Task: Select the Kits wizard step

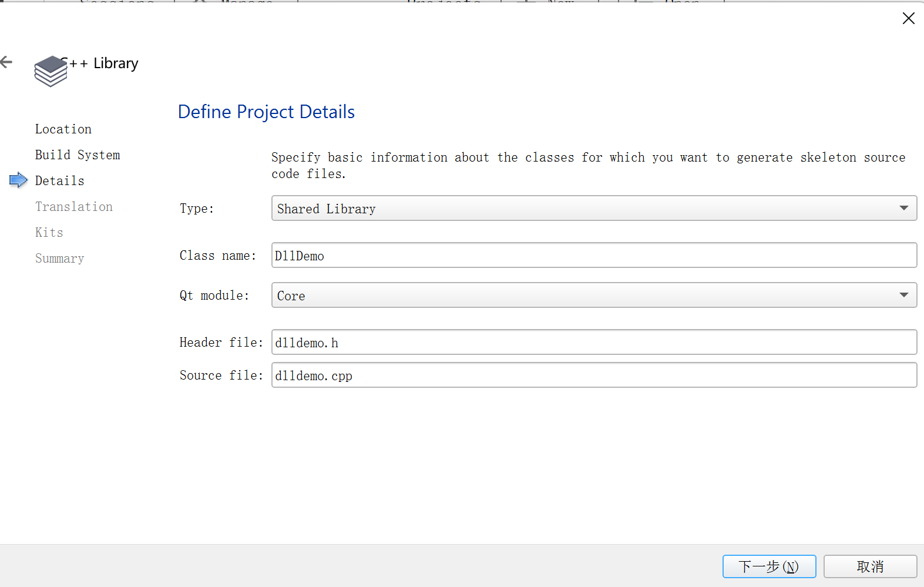Action: (49, 233)
